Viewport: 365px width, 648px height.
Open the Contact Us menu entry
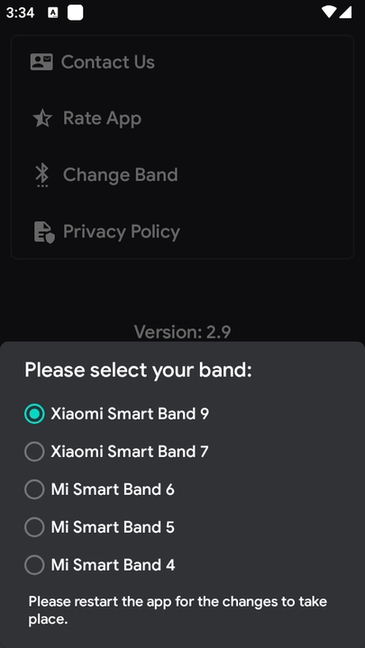point(108,62)
